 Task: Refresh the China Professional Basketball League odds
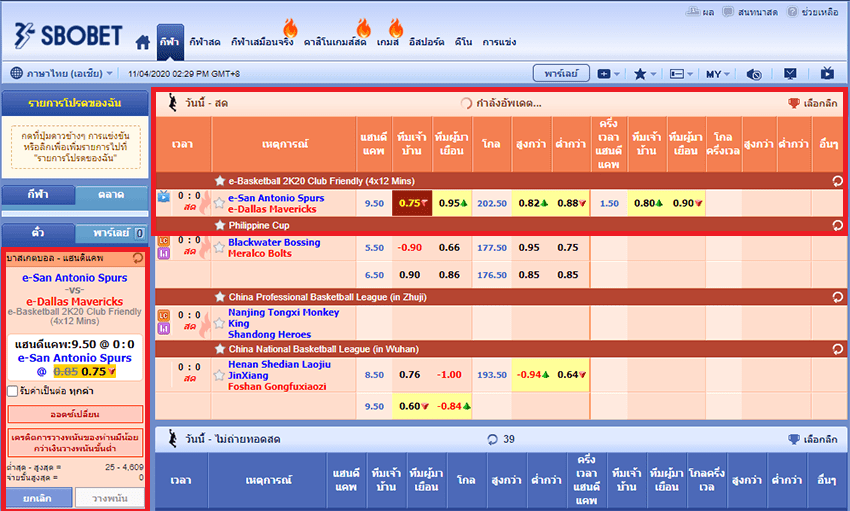tap(838, 297)
